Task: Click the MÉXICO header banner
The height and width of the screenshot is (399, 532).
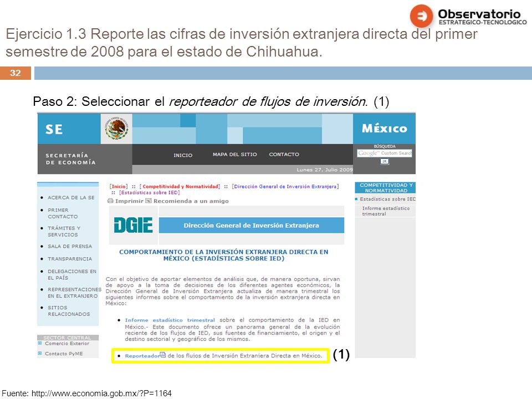Action: point(384,129)
